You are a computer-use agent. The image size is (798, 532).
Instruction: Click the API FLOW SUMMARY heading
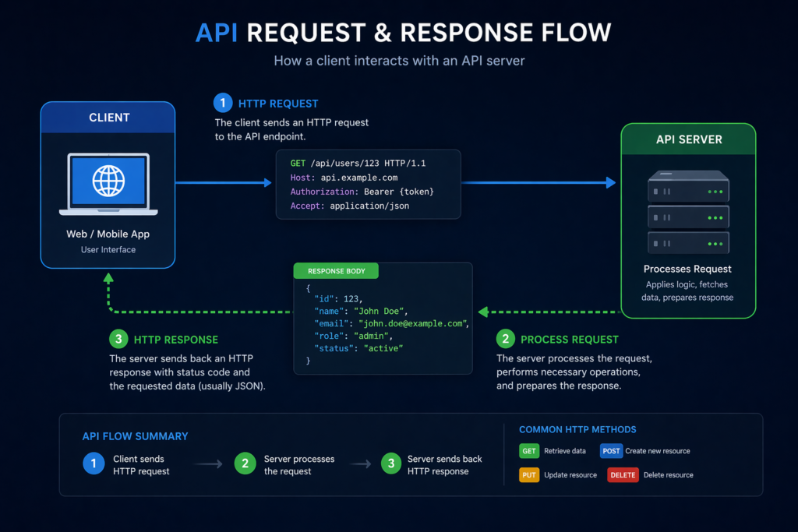point(135,436)
